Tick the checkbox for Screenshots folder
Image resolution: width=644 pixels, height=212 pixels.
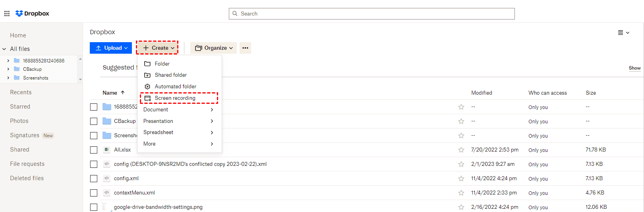94,136
